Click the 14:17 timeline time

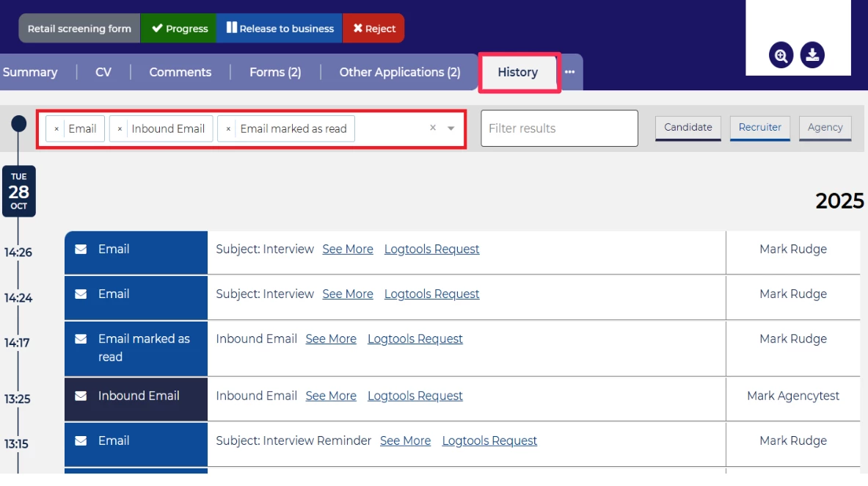(17, 343)
